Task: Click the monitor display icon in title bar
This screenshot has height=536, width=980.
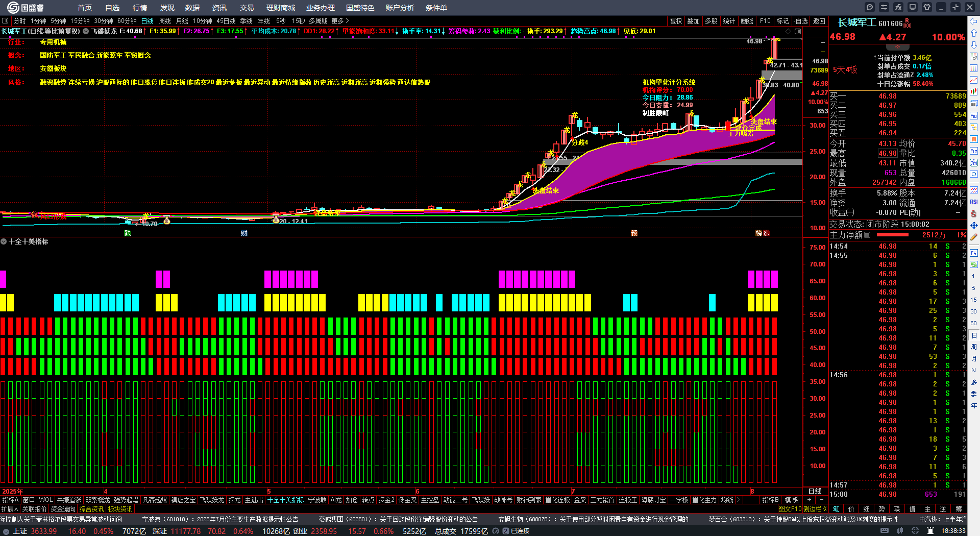Action: point(913,7)
